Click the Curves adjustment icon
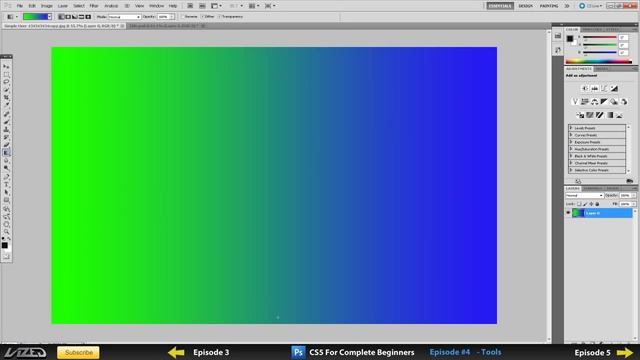This screenshot has height=360, width=640. [x=604, y=89]
